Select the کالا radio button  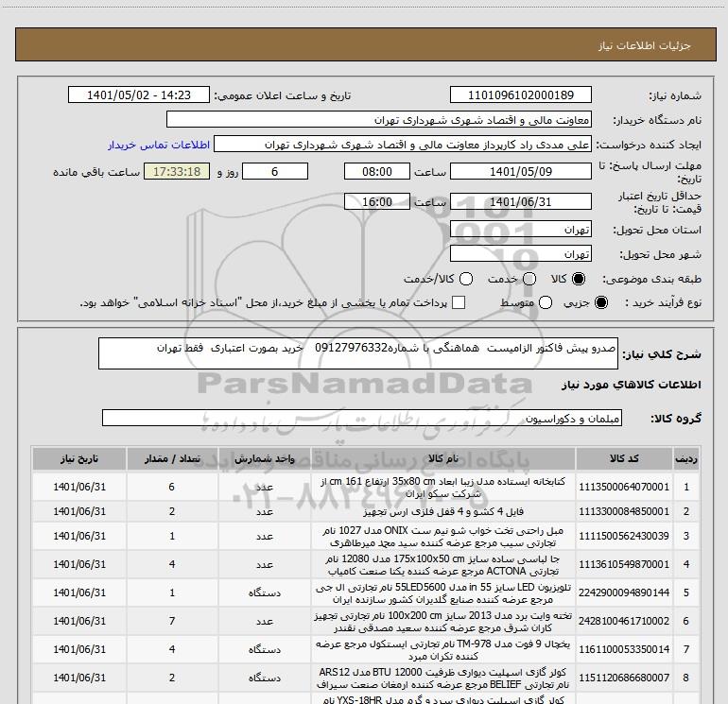[x=579, y=279]
